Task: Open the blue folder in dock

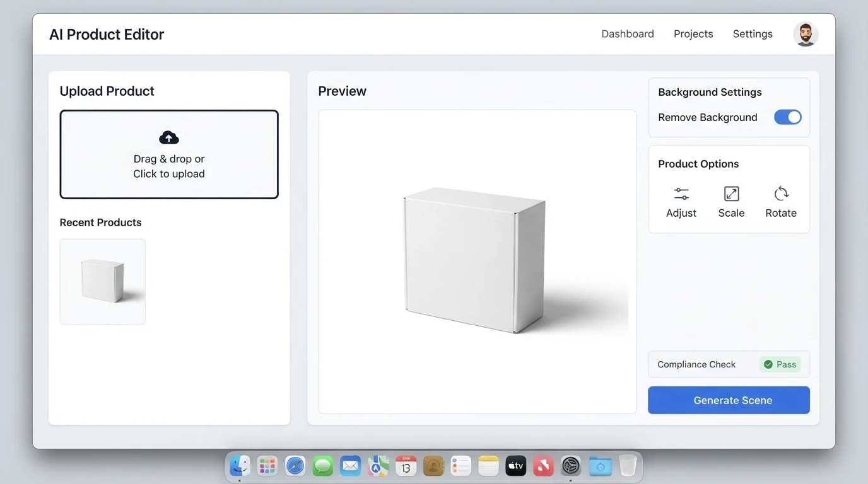Action: tap(601, 466)
